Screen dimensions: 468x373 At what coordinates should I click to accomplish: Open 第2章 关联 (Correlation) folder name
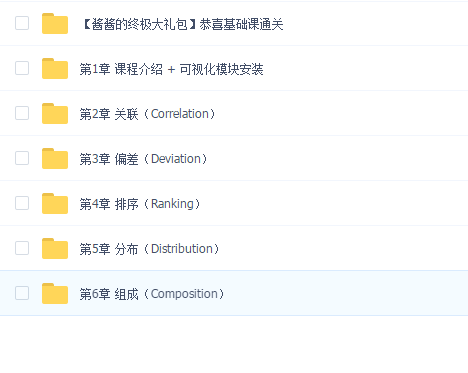(149, 114)
